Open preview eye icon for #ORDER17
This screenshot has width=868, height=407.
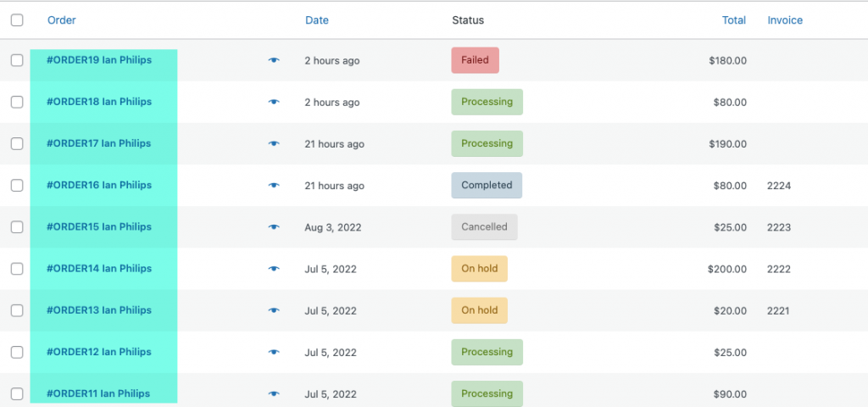click(x=274, y=143)
